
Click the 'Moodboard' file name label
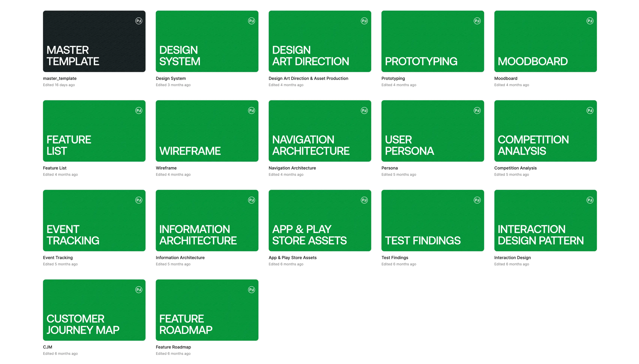pyautogui.click(x=505, y=78)
